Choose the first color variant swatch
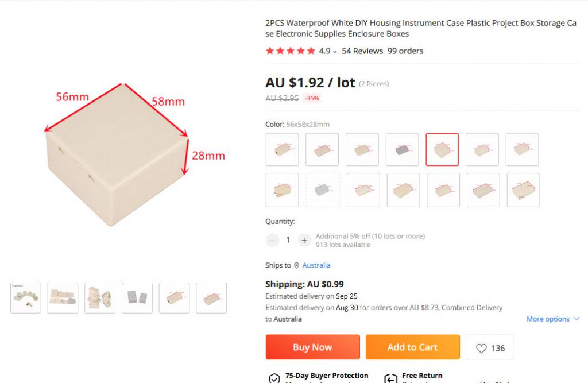The image size is (588, 383). click(x=282, y=149)
